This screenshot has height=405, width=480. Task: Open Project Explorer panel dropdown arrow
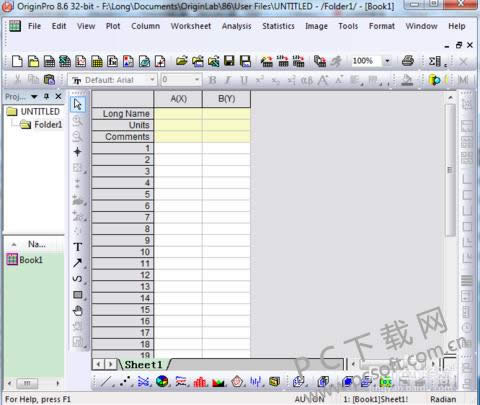click(x=34, y=97)
